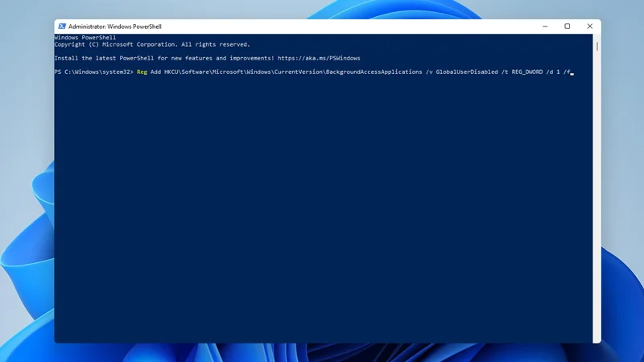Click 'Administrator: Windows PowerShell' window title
This screenshot has width=644, height=362.
coord(114,27)
